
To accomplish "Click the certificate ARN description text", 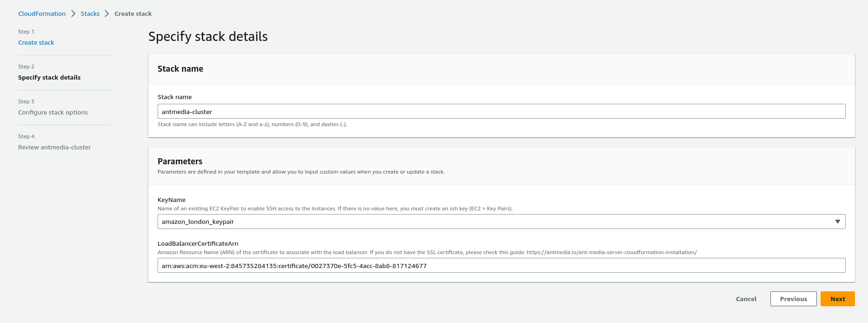I will point(427,252).
